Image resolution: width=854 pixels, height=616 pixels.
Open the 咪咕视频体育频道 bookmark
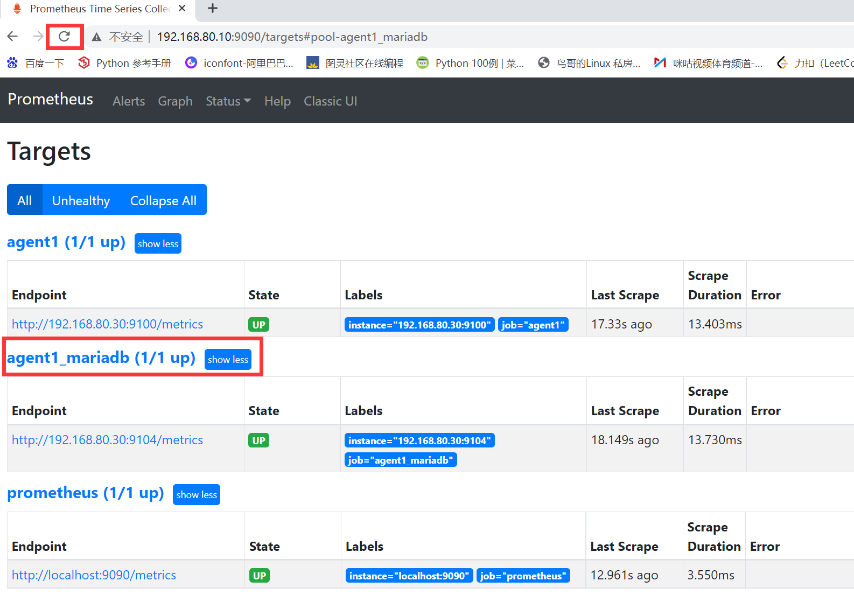click(708, 63)
